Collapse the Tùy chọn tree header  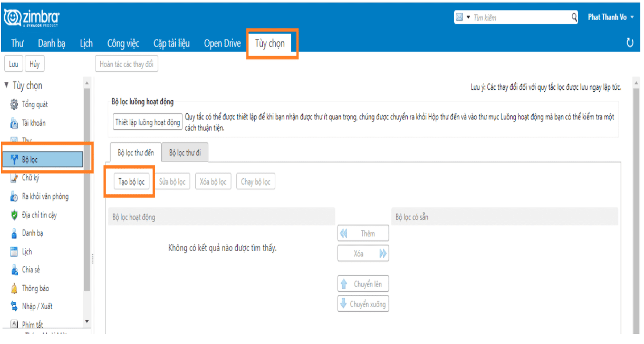(x=6, y=85)
